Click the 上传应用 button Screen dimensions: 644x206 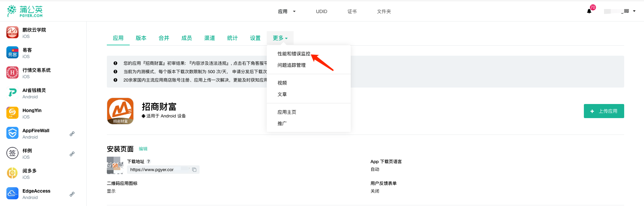(x=604, y=111)
